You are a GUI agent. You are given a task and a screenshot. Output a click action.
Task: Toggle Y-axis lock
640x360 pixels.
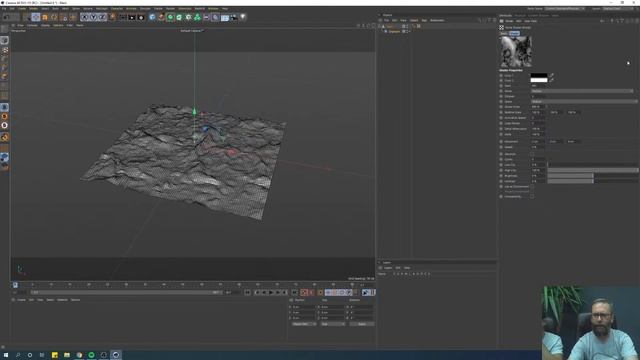[93, 17]
